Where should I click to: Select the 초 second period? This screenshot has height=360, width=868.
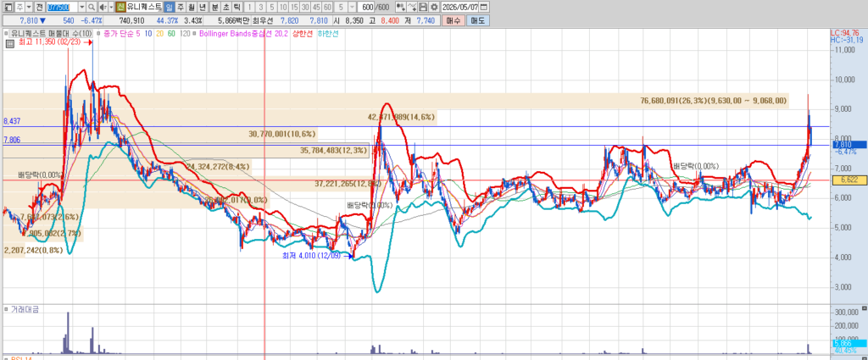225,7
